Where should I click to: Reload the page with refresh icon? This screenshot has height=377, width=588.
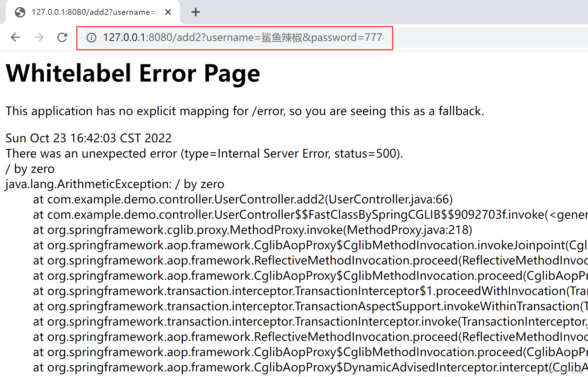point(62,37)
